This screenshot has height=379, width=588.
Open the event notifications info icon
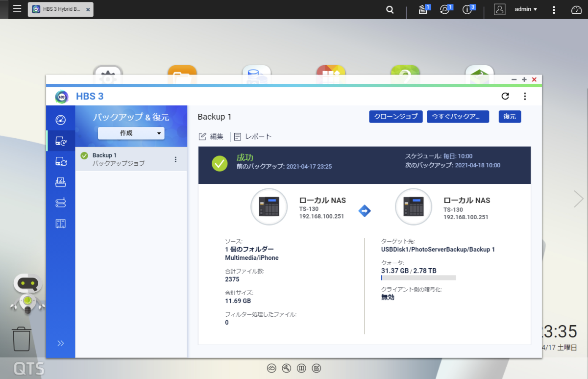[x=468, y=9]
